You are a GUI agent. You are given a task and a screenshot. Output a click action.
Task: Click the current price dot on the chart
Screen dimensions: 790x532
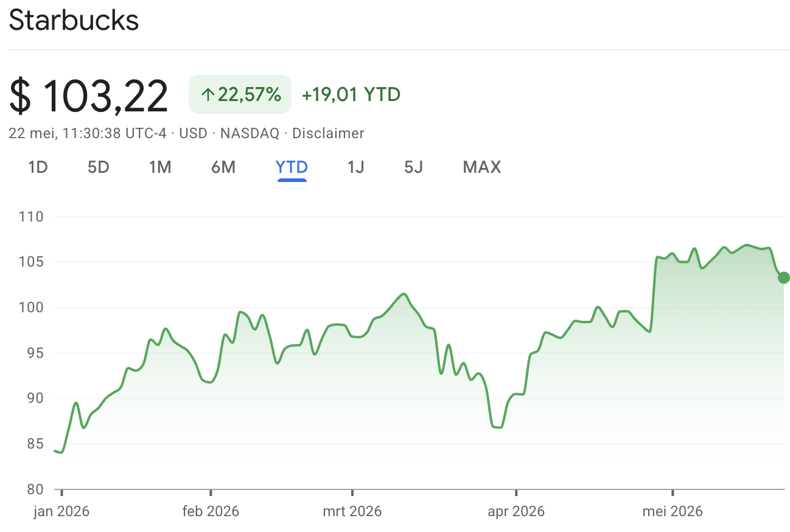tap(783, 278)
